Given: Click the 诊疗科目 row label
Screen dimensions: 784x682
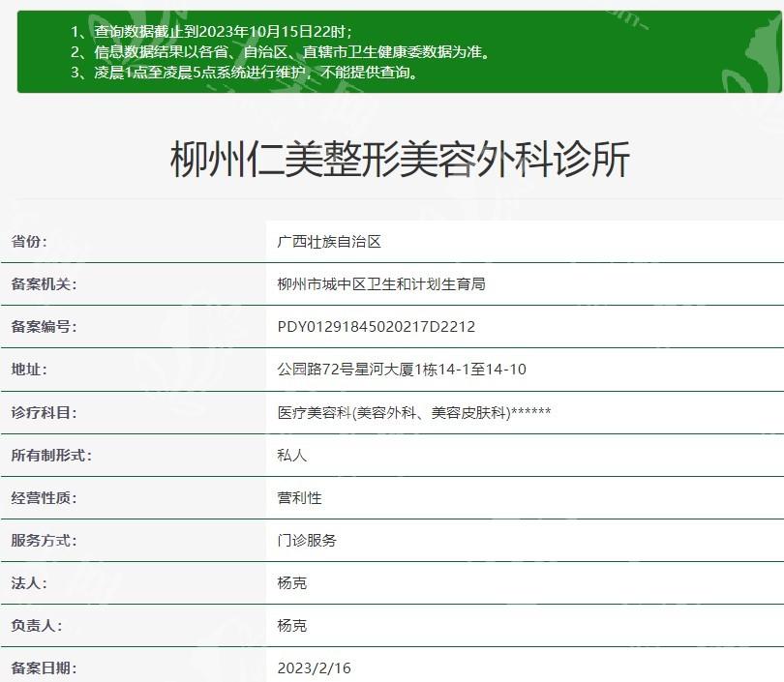Looking at the screenshot, I should (x=44, y=412).
